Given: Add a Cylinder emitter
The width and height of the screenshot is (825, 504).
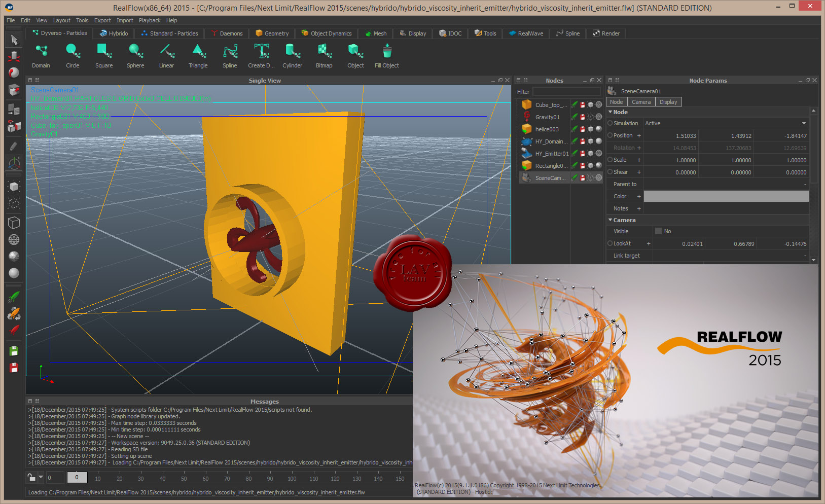Looking at the screenshot, I should (x=293, y=56).
